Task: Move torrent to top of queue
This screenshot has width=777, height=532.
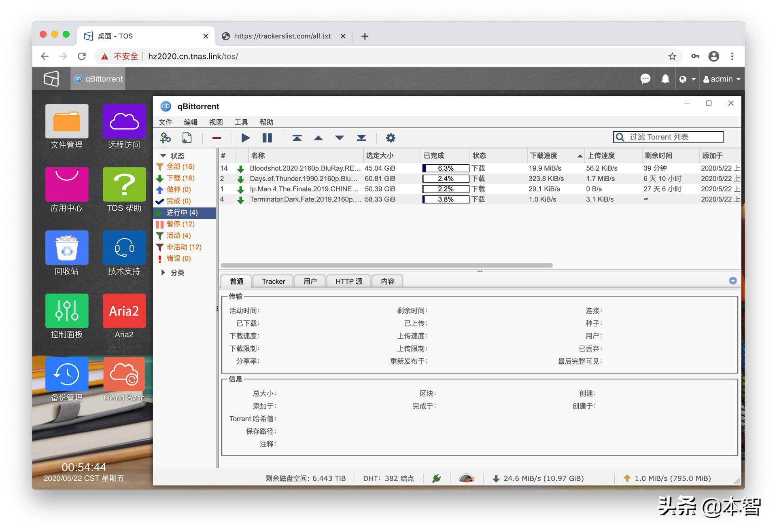Action: pyautogui.click(x=297, y=138)
